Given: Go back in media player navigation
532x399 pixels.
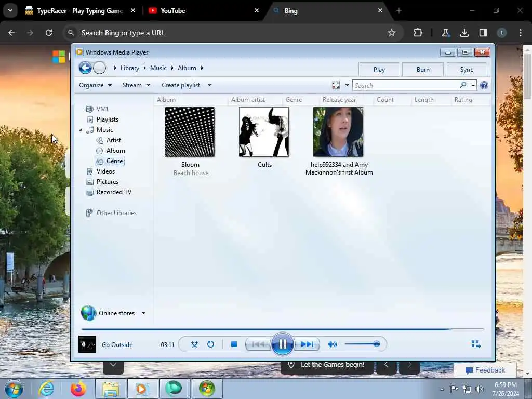Looking at the screenshot, I should pyautogui.click(x=86, y=68).
